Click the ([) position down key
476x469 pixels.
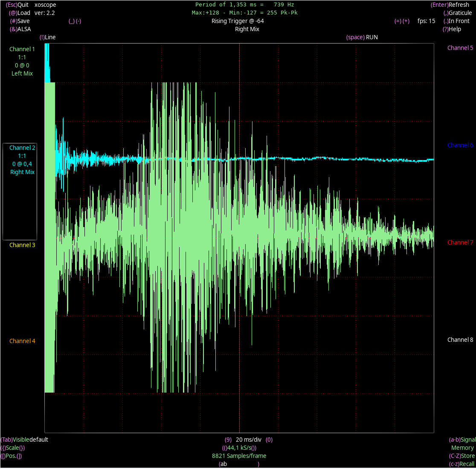click(x=3, y=456)
